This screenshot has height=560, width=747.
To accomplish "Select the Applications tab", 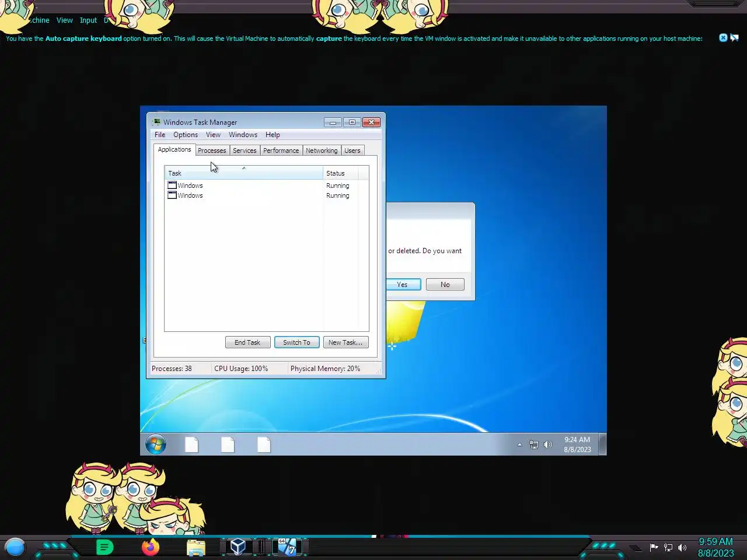I will click(x=174, y=149).
